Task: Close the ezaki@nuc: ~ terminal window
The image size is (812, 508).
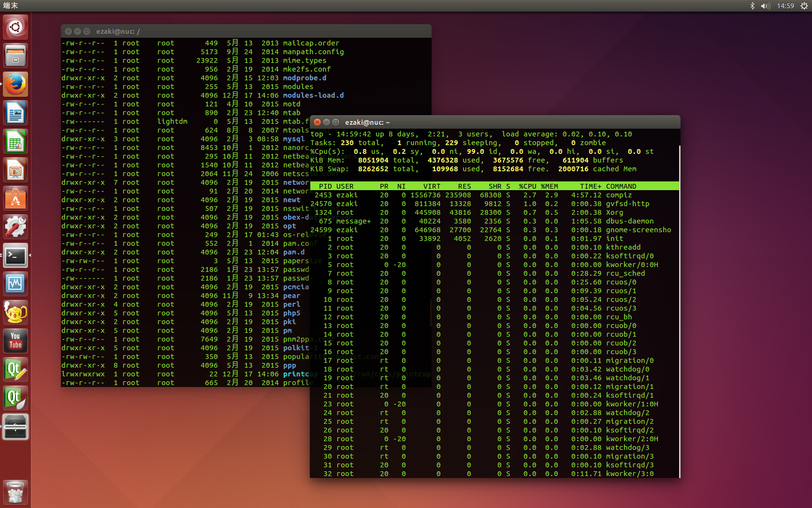Action: [317, 122]
